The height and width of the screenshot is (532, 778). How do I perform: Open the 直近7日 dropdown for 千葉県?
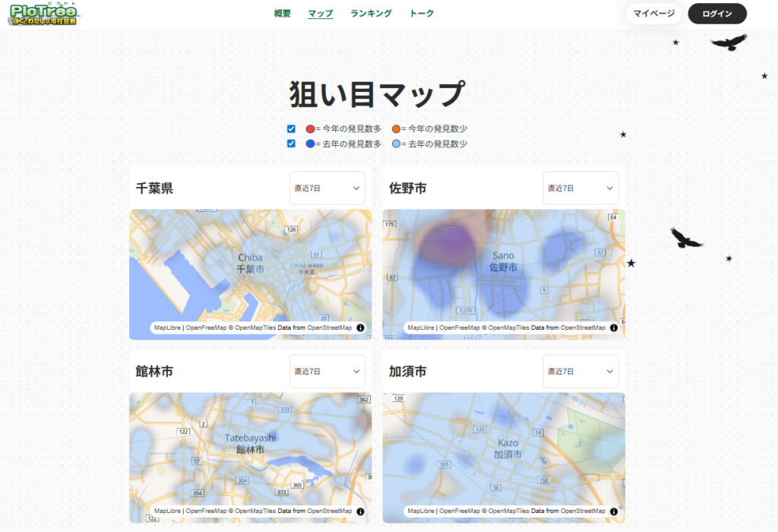327,188
